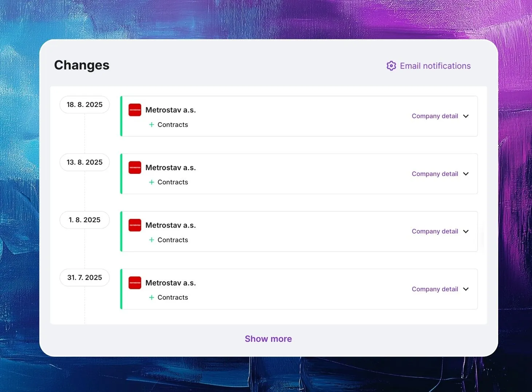Viewport: 532px width, 392px height.
Task: Open Company detail for 13. 8. 2025 entry
Action: click(x=435, y=174)
